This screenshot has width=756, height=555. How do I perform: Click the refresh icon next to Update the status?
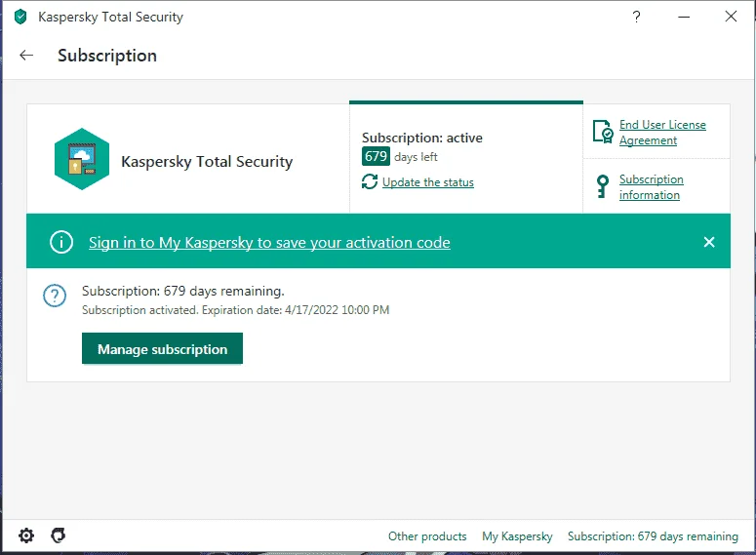(x=370, y=181)
